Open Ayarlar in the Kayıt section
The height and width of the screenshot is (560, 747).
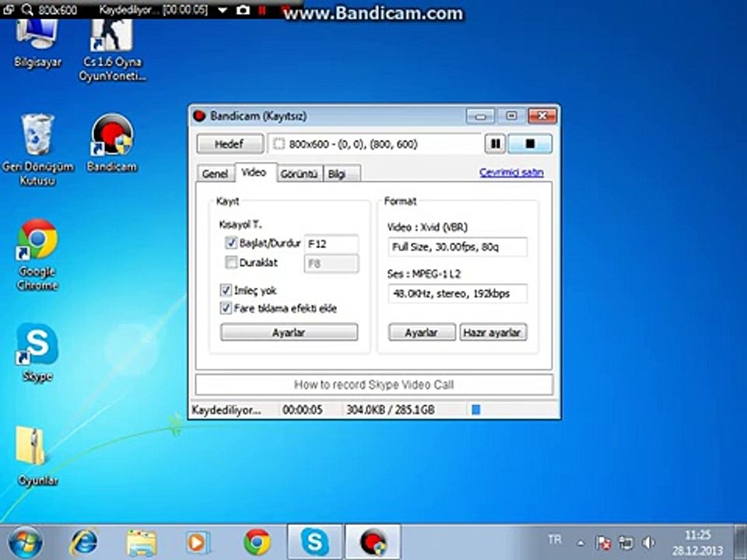coord(289,332)
